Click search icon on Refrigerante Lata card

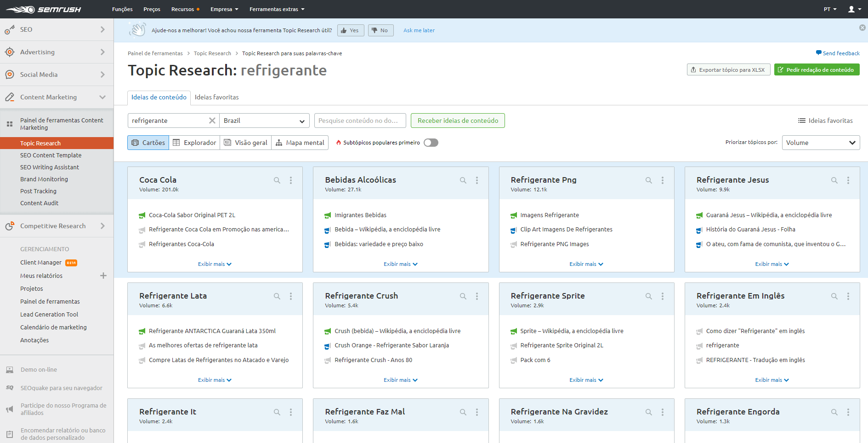point(277,296)
